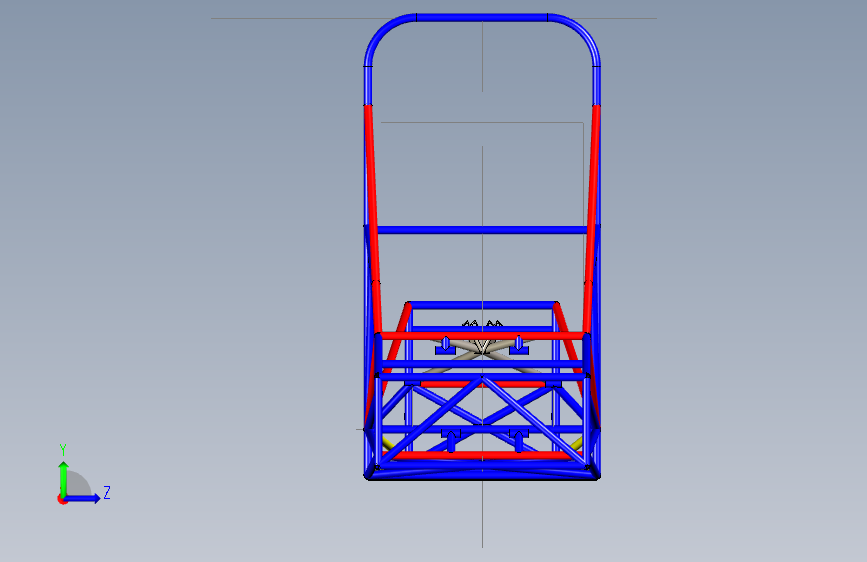The height and width of the screenshot is (562, 867).
Task: Select the yellow tube at the lower right corner
Action: click(577, 444)
